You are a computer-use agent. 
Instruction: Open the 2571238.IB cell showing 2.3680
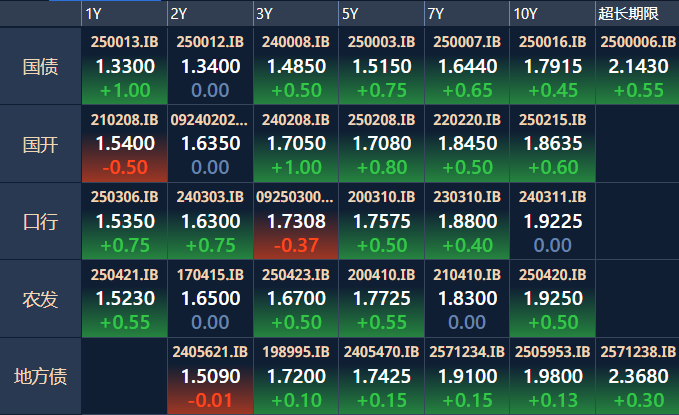(637, 376)
